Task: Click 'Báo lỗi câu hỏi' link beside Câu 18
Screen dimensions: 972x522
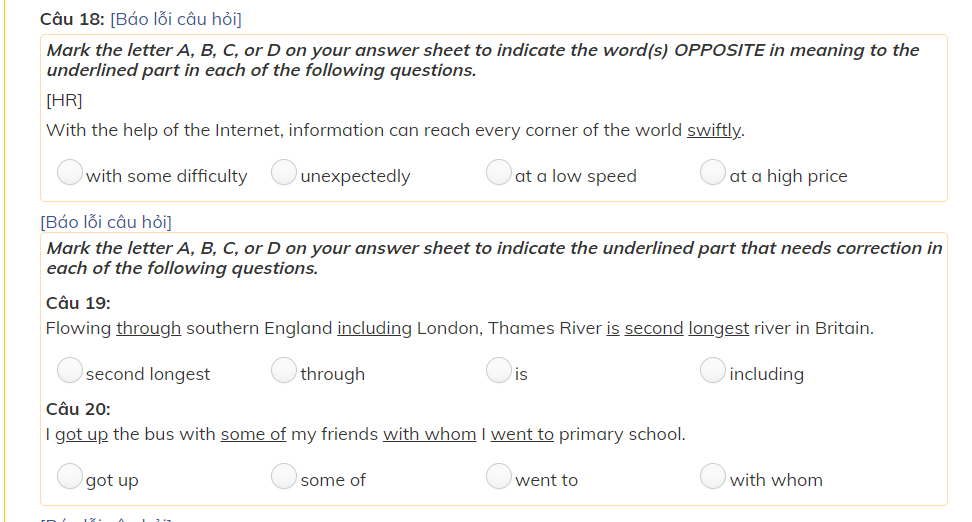Action: tap(176, 19)
